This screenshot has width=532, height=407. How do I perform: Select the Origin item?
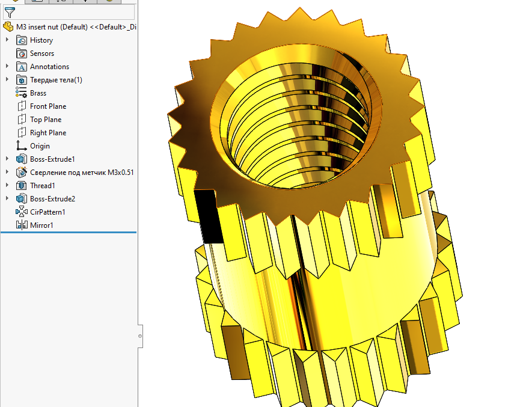pyautogui.click(x=40, y=146)
